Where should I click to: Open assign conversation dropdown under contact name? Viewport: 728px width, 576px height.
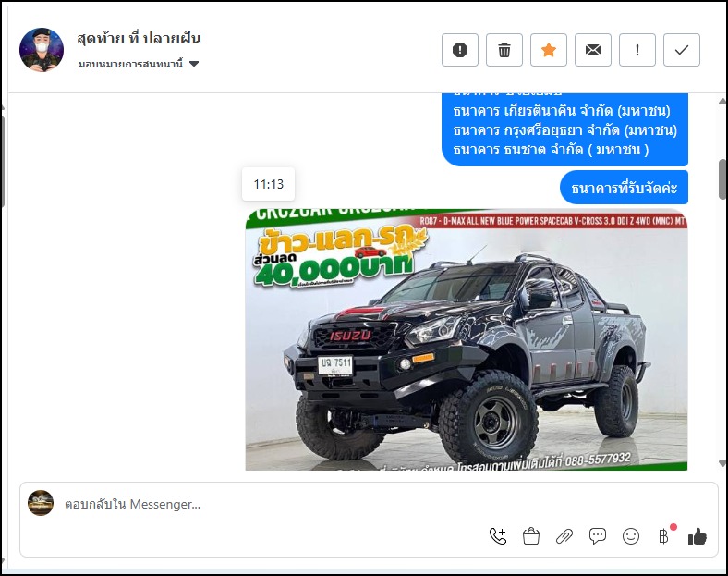(x=139, y=64)
